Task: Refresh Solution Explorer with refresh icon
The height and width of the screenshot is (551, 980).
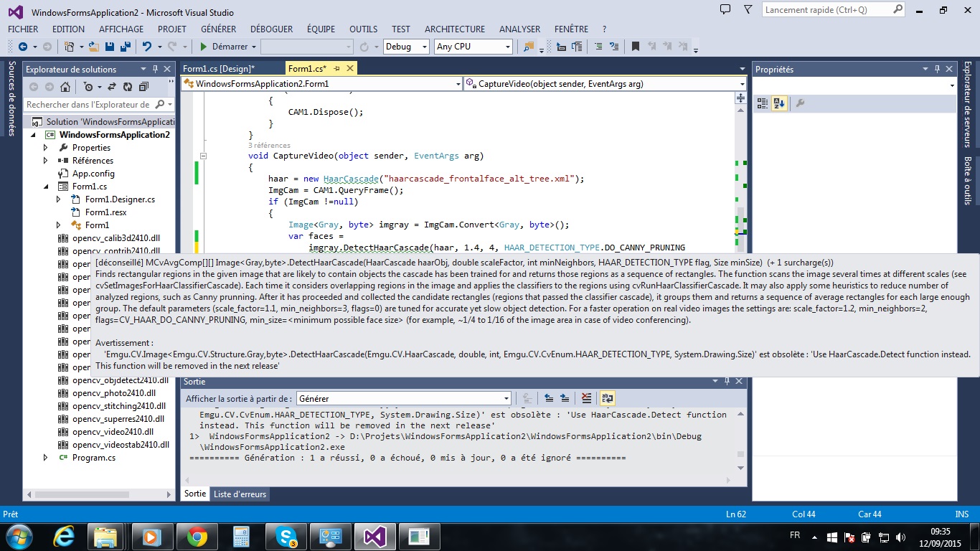Action: tap(128, 87)
